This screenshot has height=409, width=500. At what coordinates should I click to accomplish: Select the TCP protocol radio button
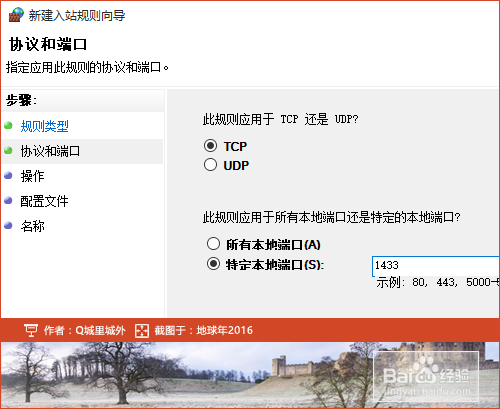(x=210, y=146)
